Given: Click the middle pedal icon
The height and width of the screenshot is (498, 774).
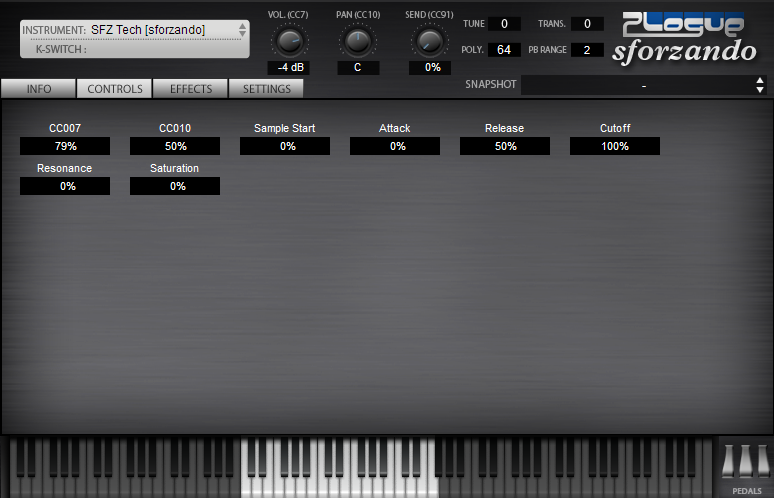Looking at the screenshot, I should click(746, 461).
